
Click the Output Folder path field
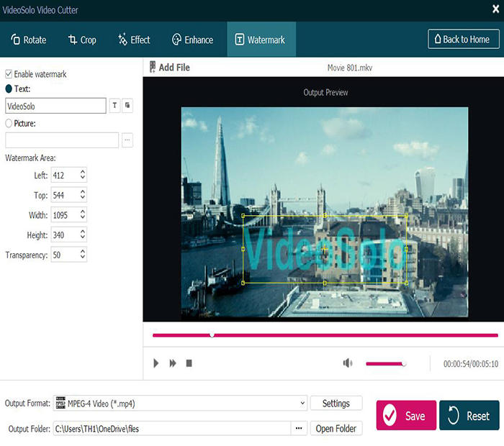pyautogui.click(x=172, y=429)
